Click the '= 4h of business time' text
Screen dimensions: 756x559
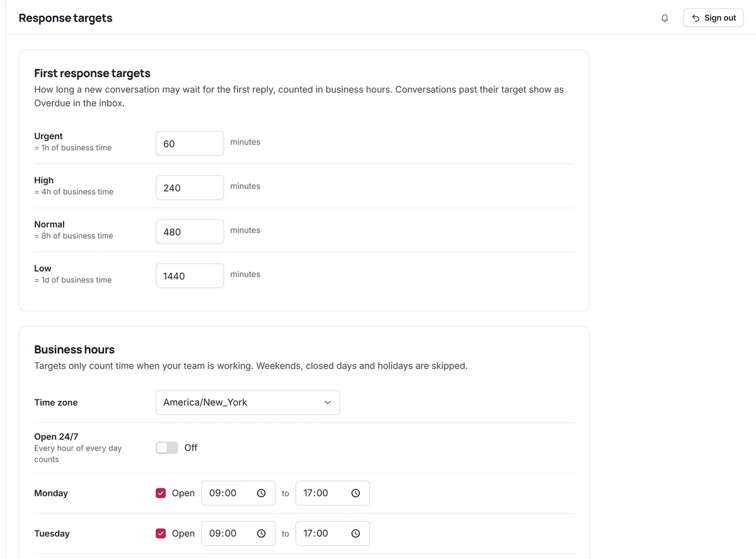coord(74,192)
